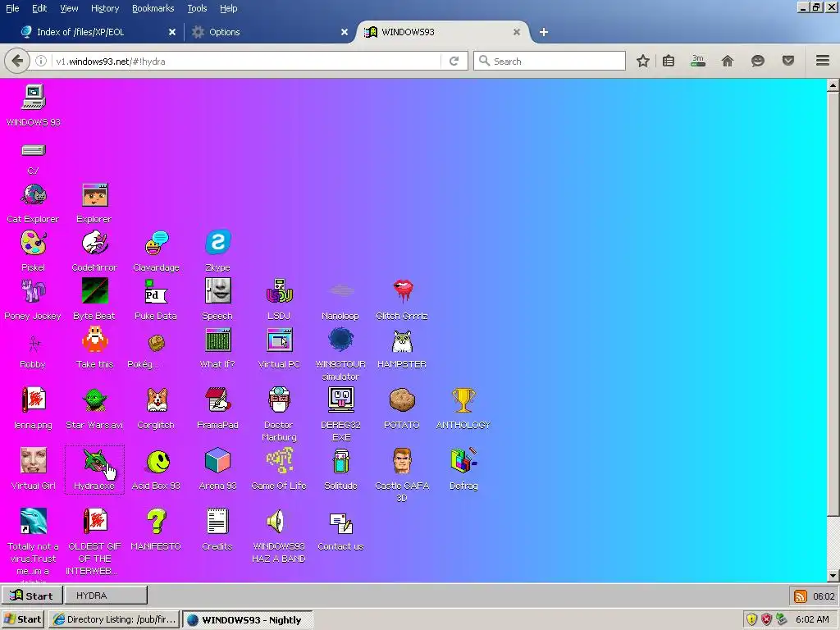
Task: Launch Robby stick figure icon
Action: click(33, 343)
